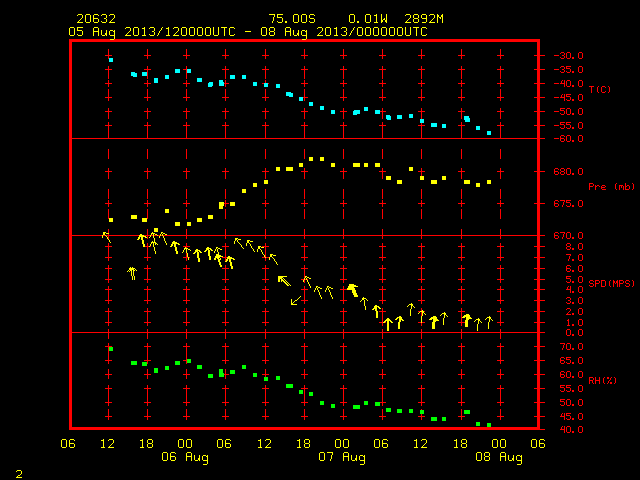The image size is (640, 480).
Task: Click the isolated double wind arrow below 18 UTC
Action: click(132, 273)
